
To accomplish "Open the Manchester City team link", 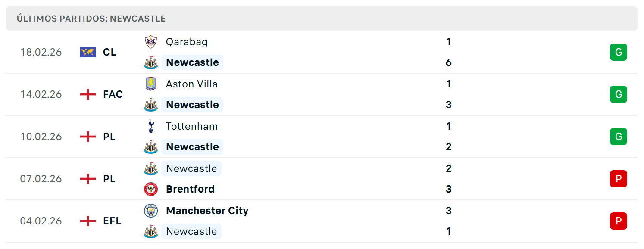I will pyautogui.click(x=207, y=211).
